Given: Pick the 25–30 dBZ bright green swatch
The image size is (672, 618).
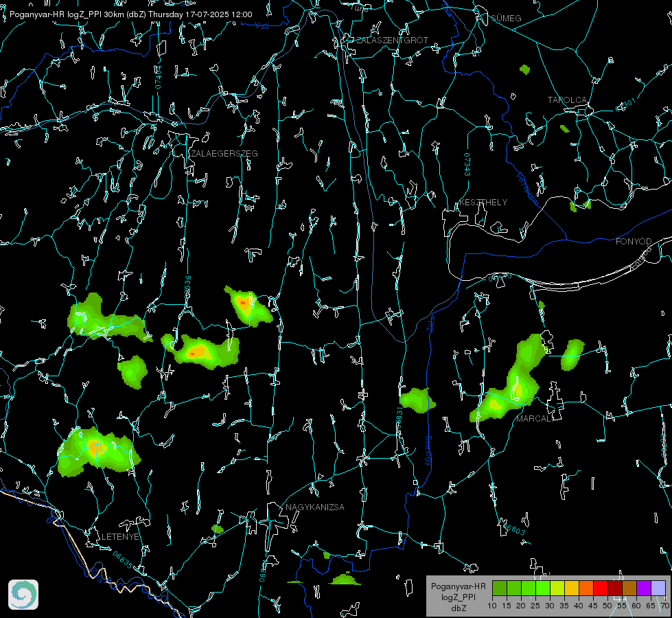Looking at the screenshot, I should [543, 588].
